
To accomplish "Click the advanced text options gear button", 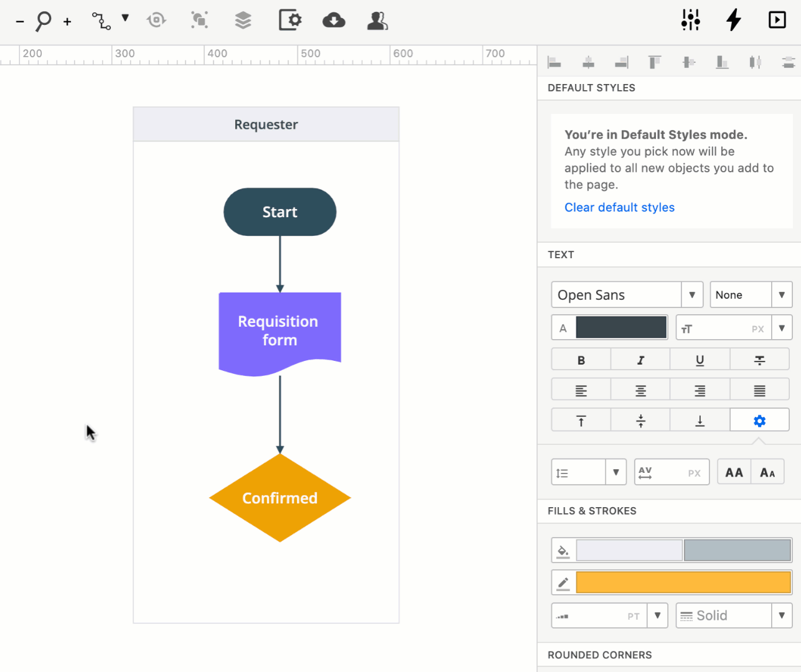I will (x=759, y=419).
